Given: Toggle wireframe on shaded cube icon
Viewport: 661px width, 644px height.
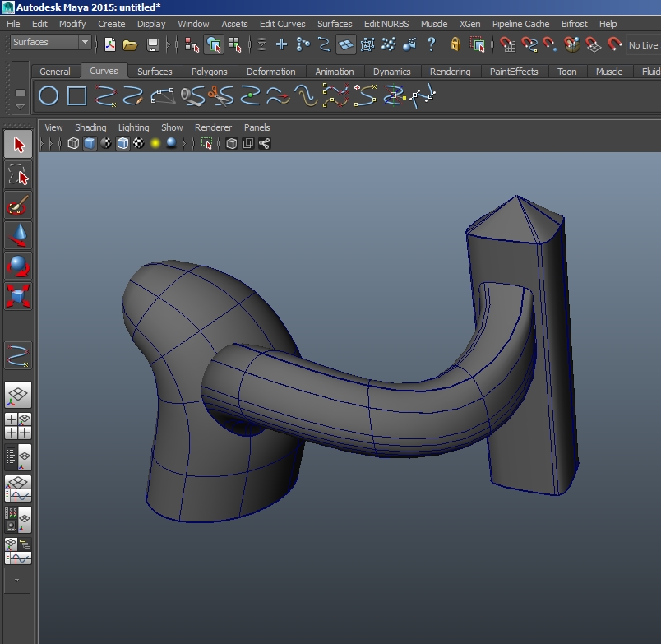Looking at the screenshot, I should click(122, 143).
